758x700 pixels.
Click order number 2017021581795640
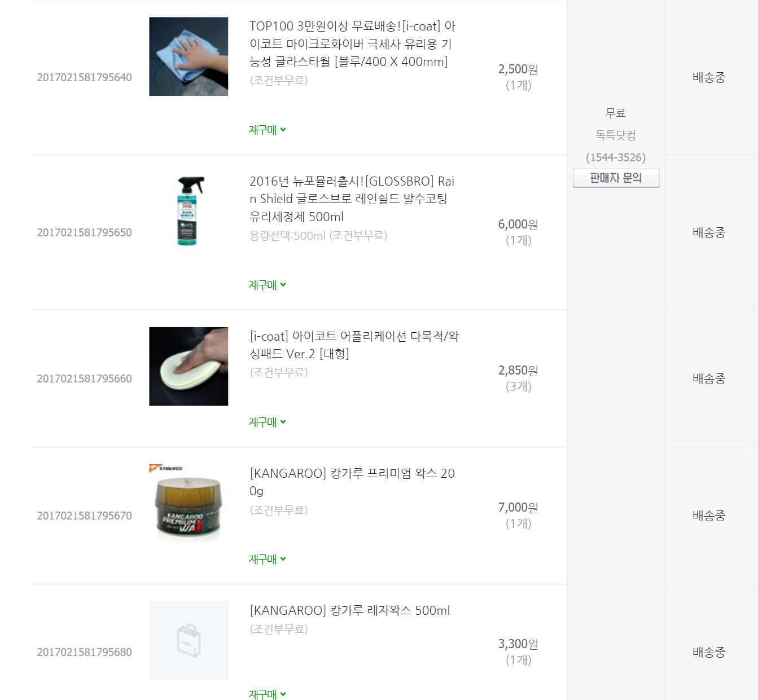coord(84,78)
